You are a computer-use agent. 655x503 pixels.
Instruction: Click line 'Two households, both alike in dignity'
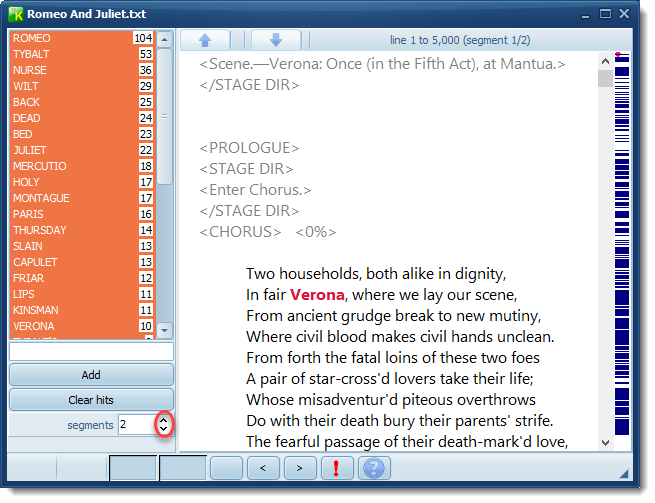tap(376, 274)
